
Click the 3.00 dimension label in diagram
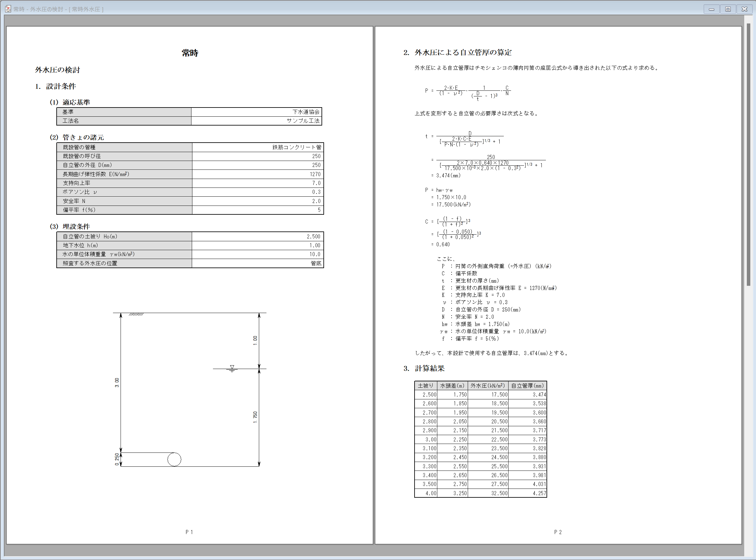tap(117, 383)
